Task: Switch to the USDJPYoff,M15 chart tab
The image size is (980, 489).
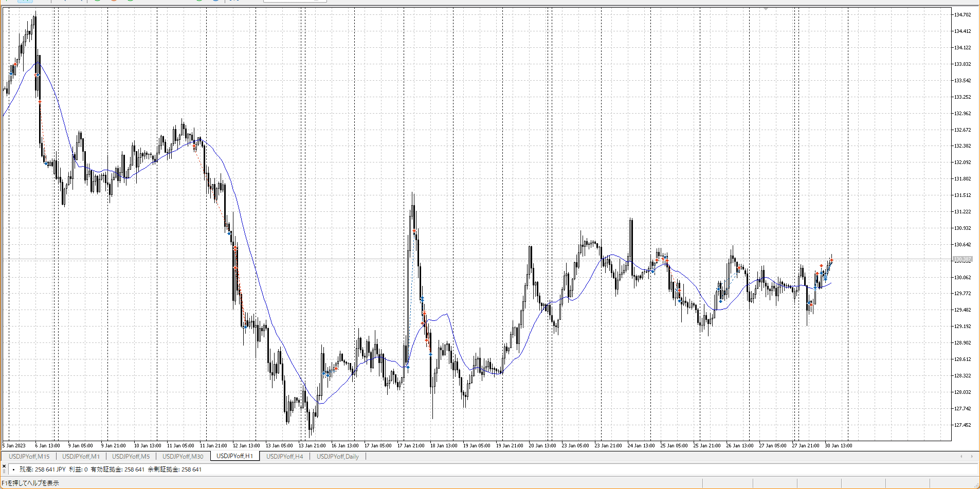Action: click(x=29, y=456)
